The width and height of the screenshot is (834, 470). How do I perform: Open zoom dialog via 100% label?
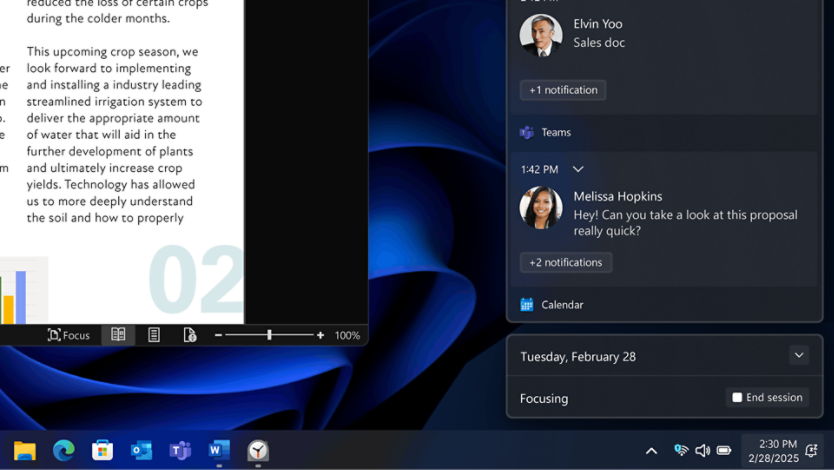pos(347,335)
